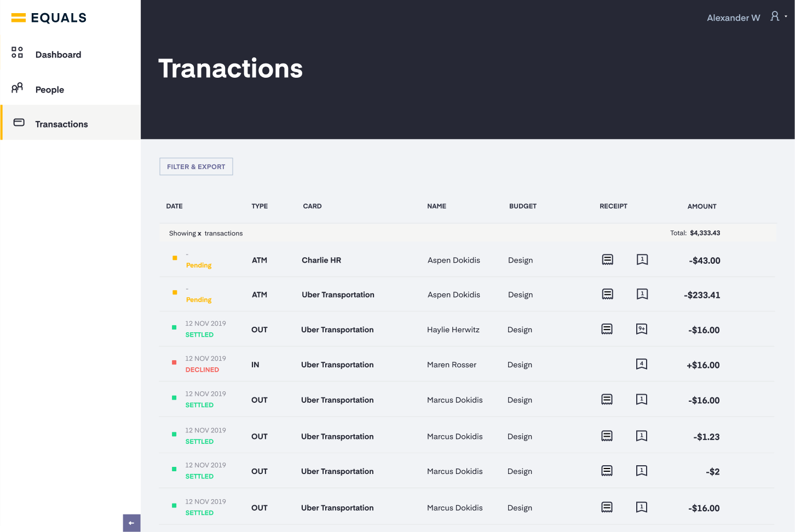Open the 9+ notes icon for Haylie Herwitz
The width and height of the screenshot is (795, 532).
coord(642,329)
